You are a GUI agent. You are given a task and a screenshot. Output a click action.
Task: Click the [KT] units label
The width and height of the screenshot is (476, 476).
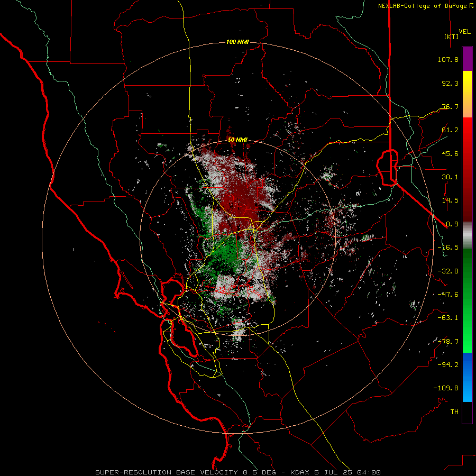point(451,36)
